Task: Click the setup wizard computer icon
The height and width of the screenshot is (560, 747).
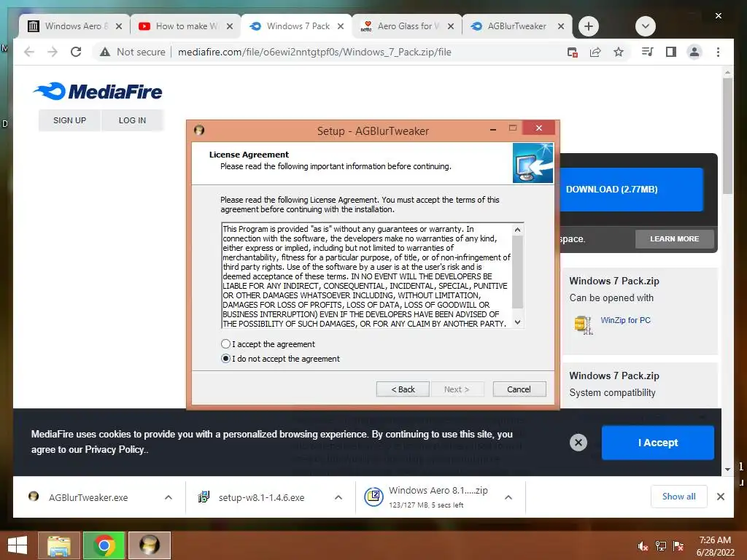Action: click(x=533, y=163)
